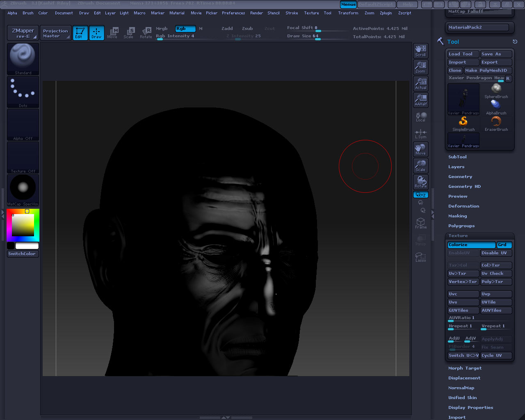
Task: Expand the SubTool palette section
Action: point(457,157)
